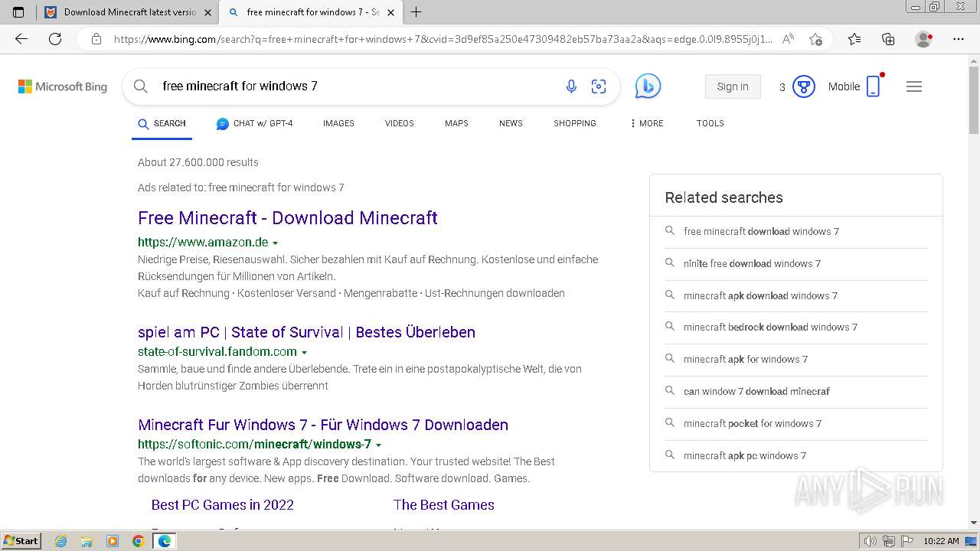Expand dropdown arrow next to amazon.de URL

275,243
